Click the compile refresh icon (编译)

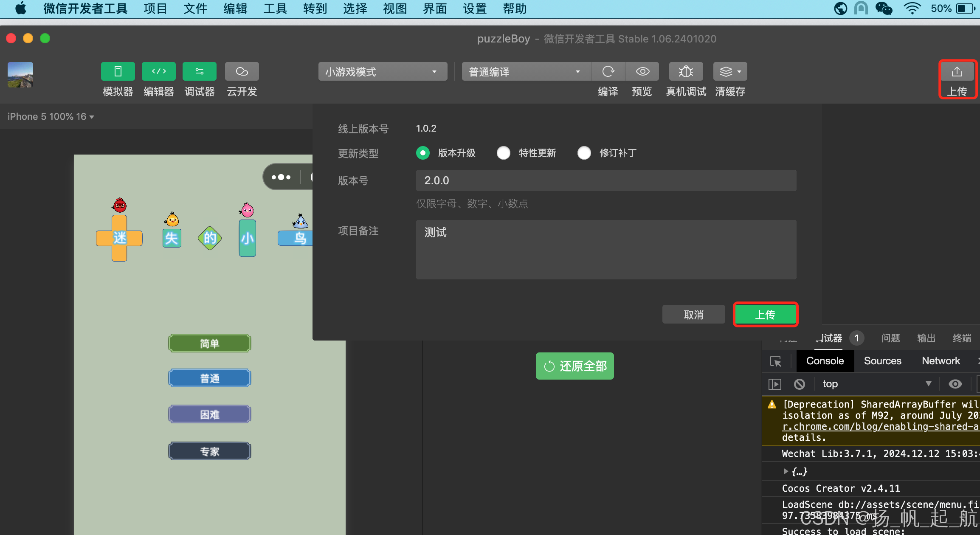608,71
